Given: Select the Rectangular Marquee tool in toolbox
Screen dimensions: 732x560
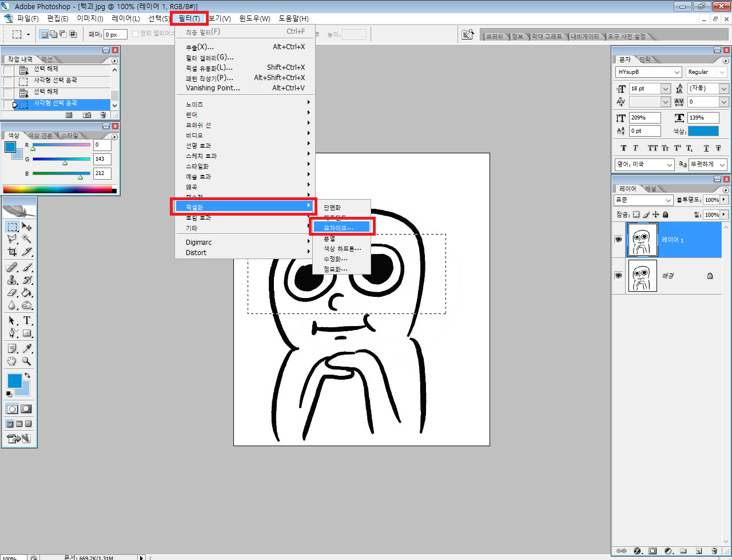Looking at the screenshot, I should [12, 227].
